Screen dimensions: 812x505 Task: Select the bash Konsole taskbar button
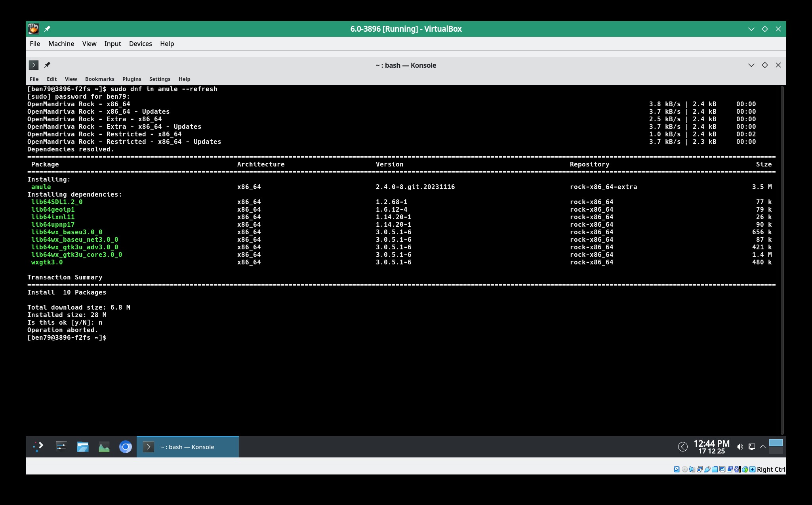(x=187, y=447)
